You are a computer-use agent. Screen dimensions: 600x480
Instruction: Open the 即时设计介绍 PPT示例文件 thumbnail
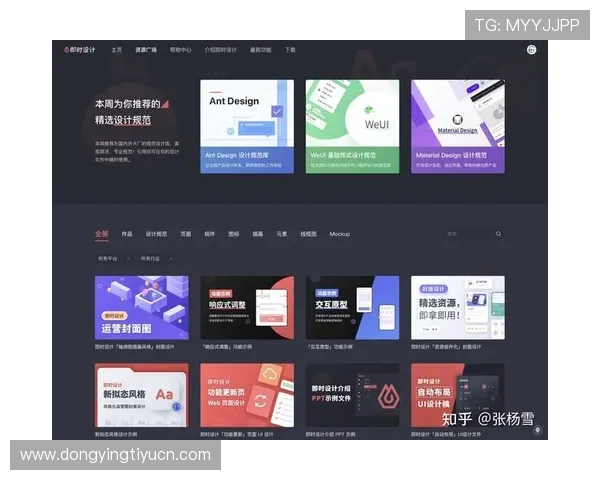point(352,395)
